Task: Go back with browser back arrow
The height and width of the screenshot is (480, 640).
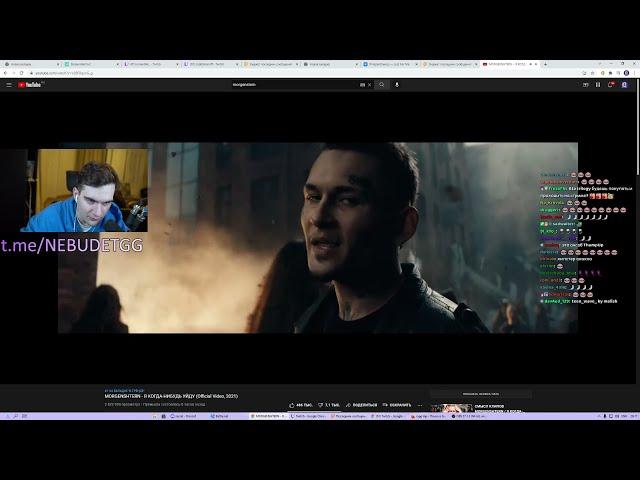Action: [6, 73]
